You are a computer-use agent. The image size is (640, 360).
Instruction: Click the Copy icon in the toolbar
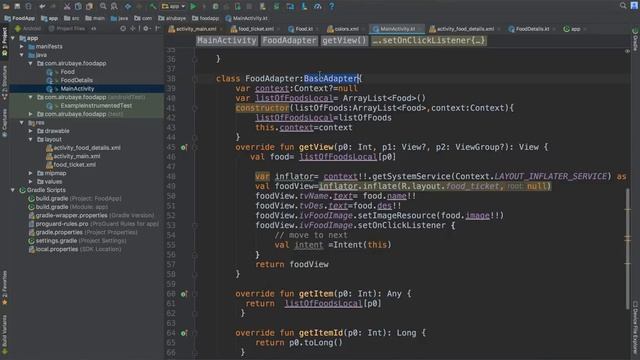(78, 6)
